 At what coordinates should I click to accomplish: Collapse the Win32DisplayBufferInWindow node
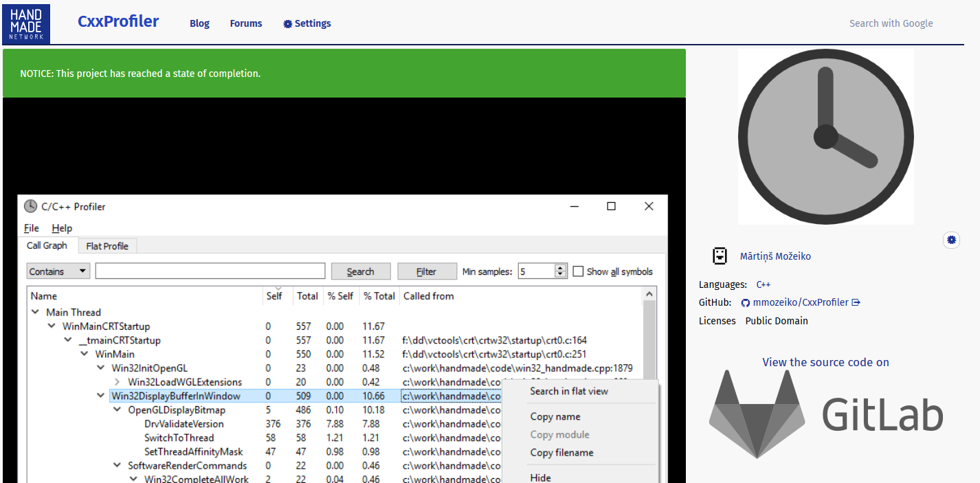pos(101,396)
